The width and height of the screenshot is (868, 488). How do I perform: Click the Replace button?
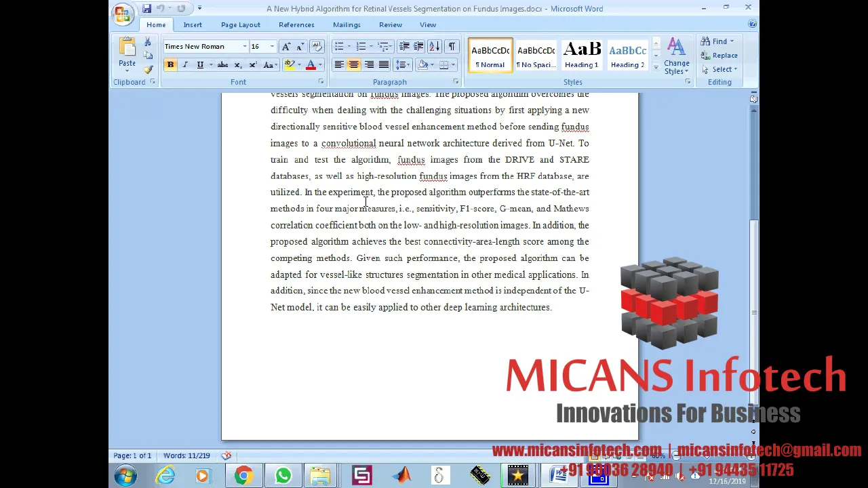719,56
